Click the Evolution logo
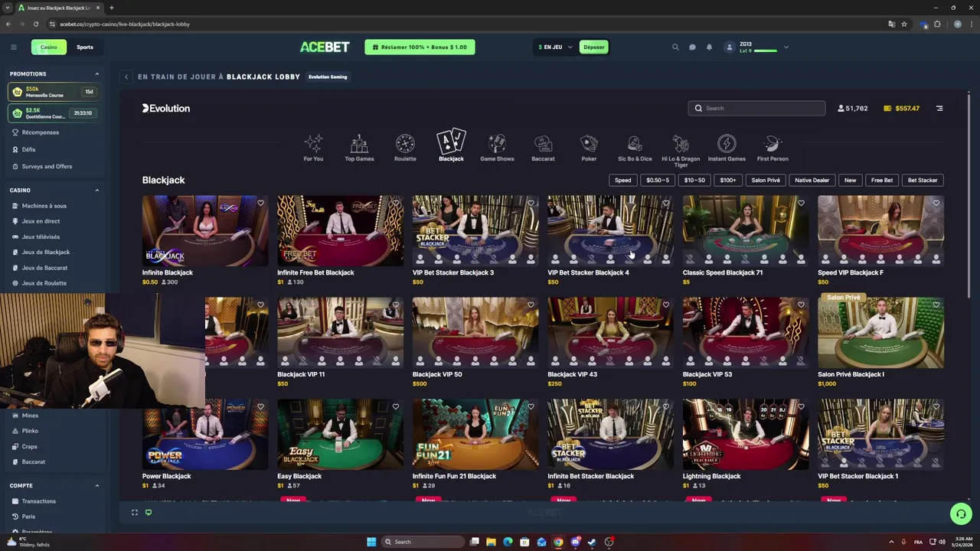The image size is (980, 551). (165, 108)
